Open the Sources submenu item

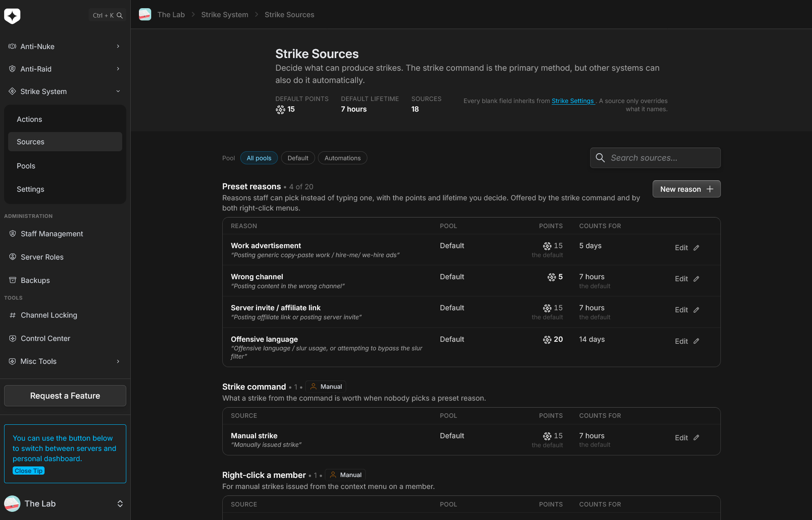tap(65, 141)
